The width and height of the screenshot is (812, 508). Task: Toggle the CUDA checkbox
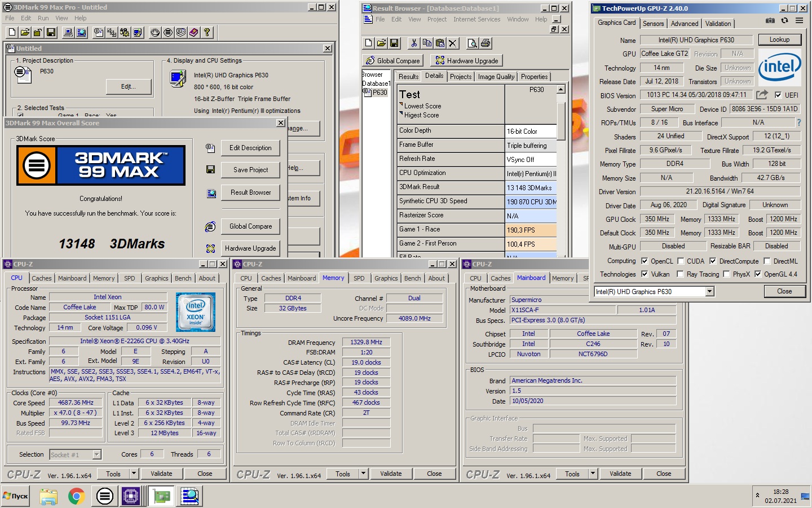(x=681, y=261)
